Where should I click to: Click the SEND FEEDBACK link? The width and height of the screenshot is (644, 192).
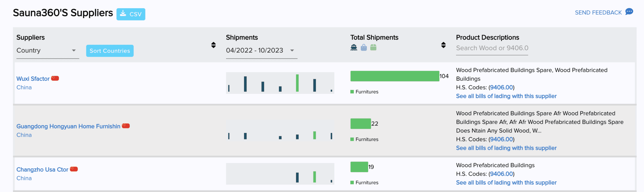pyautogui.click(x=598, y=13)
